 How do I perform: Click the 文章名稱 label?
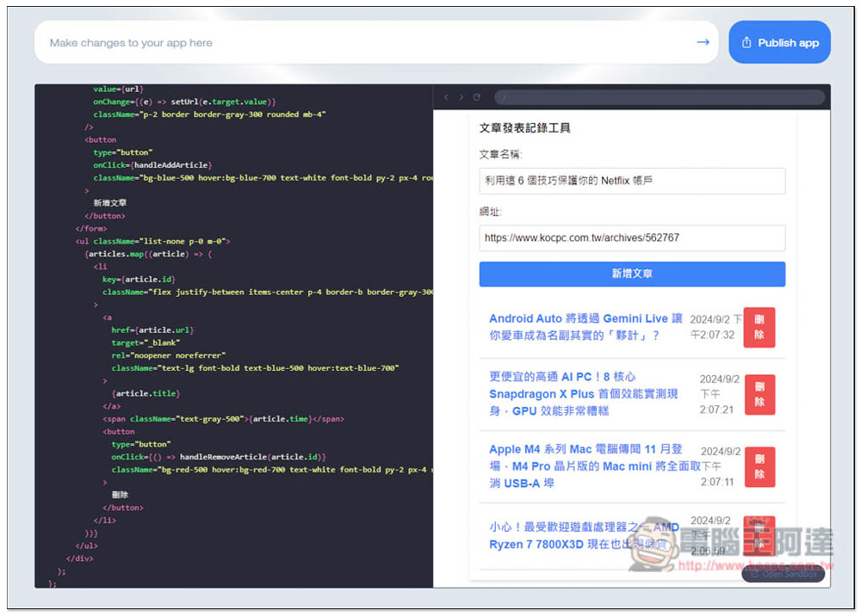coord(500,154)
